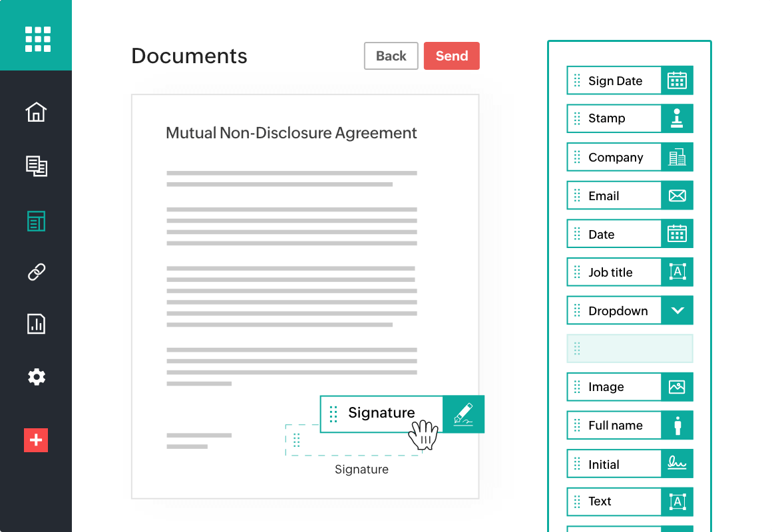Click the Company building icon

pos(677,157)
